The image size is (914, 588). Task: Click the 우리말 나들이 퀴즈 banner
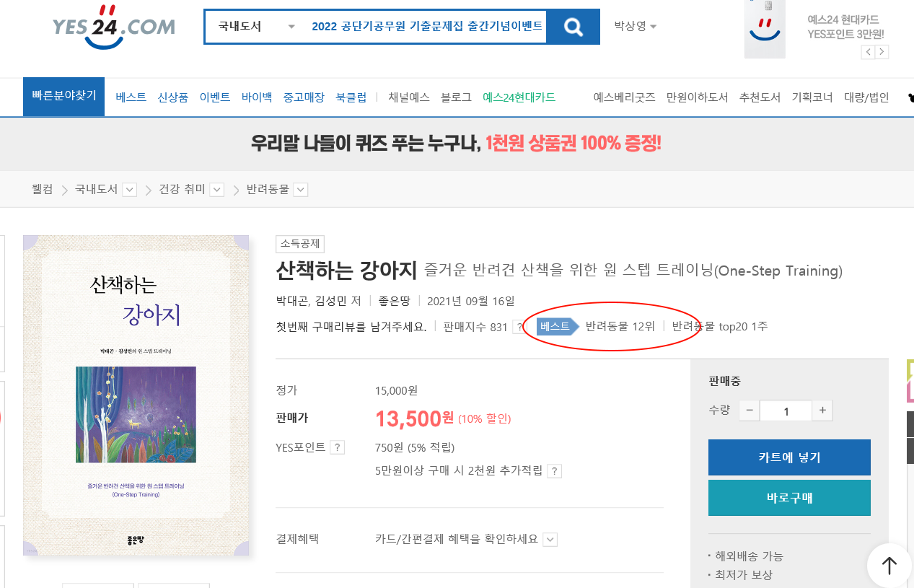pos(456,143)
